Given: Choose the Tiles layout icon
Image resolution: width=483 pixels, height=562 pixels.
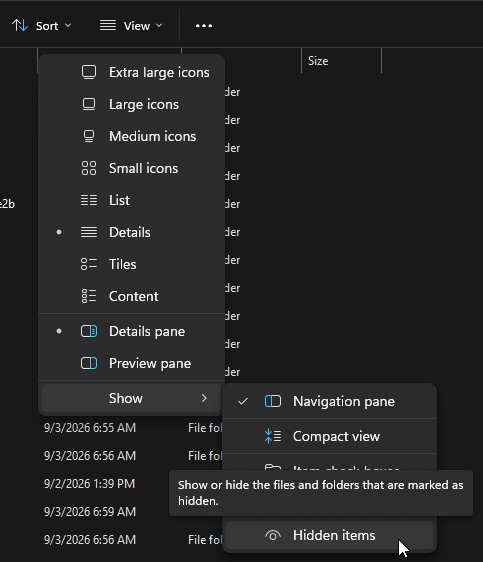Looking at the screenshot, I should click(x=89, y=264).
